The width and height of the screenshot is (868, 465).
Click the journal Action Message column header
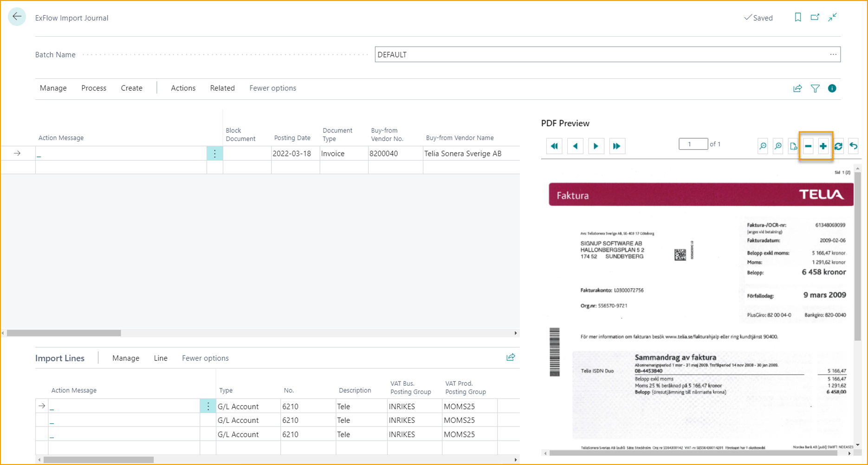(x=61, y=138)
